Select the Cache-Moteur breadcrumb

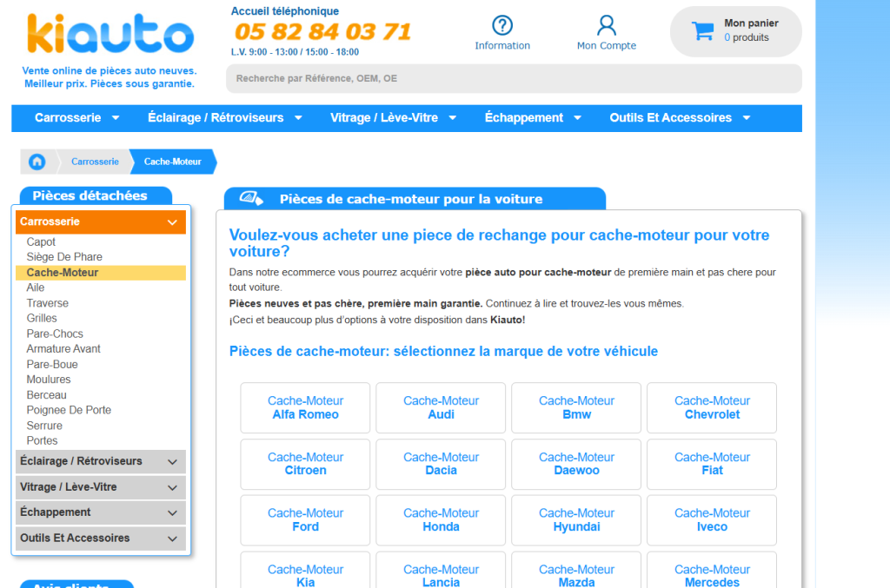173,162
